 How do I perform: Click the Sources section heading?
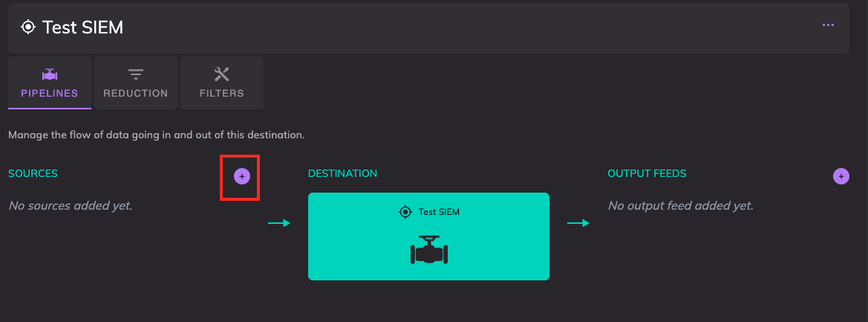[x=33, y=173]
